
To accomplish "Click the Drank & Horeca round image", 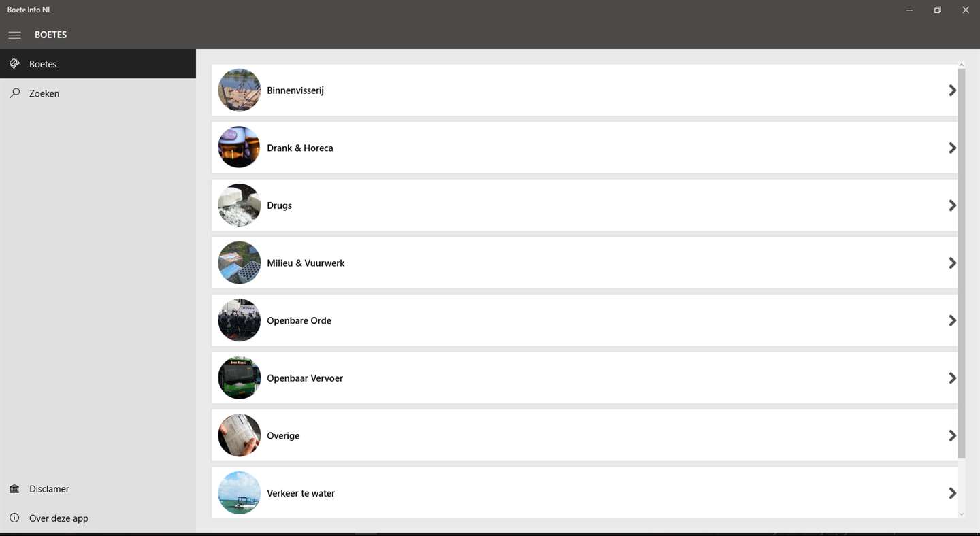I will pos(239,148).
